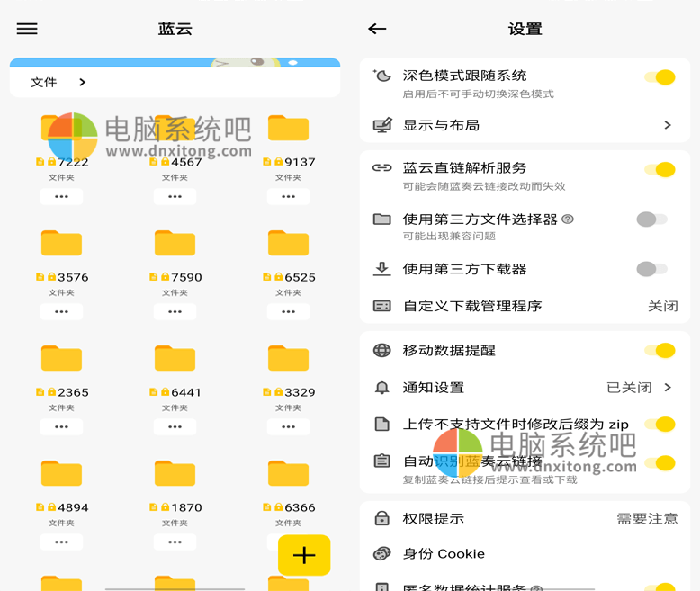Open 自定义下载管理程序 setting
This screenshot has height=591, width=700.
[x=525, y=306]
